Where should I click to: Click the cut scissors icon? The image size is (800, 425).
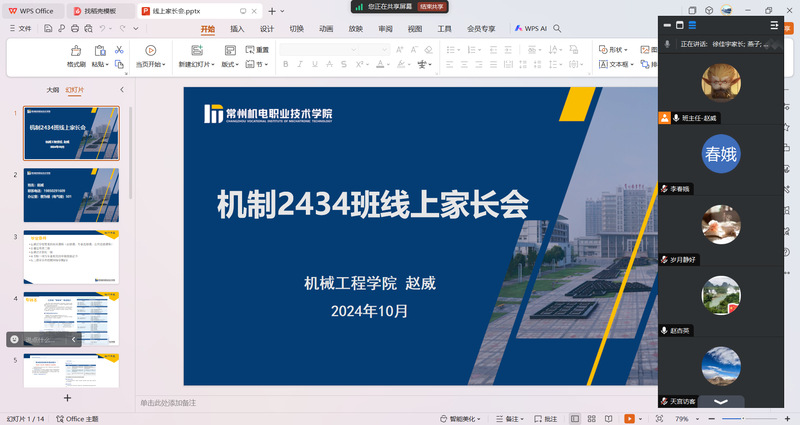pos(121,48)
